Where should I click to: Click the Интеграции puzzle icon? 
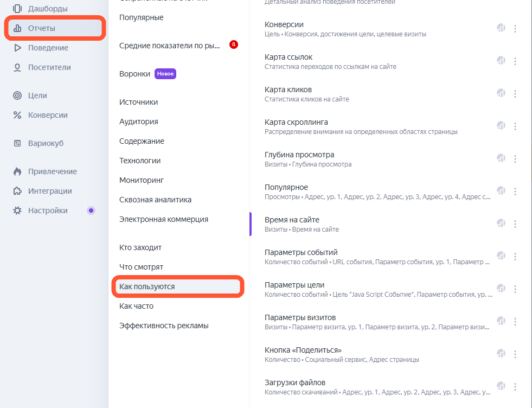[17, 191]
